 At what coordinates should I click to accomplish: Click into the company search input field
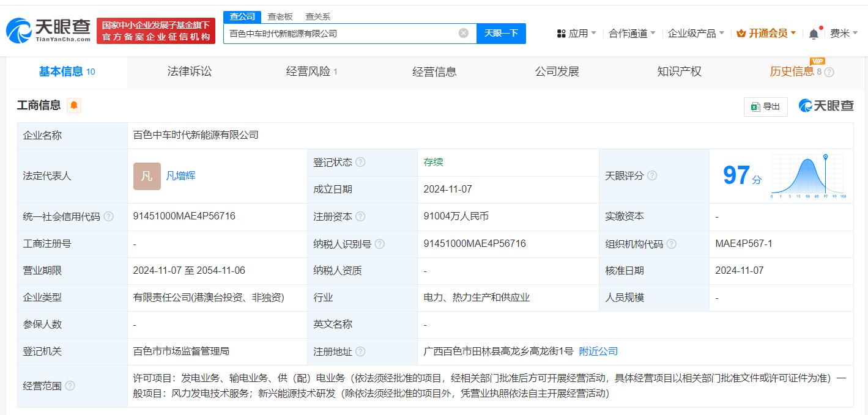(339, 34)
